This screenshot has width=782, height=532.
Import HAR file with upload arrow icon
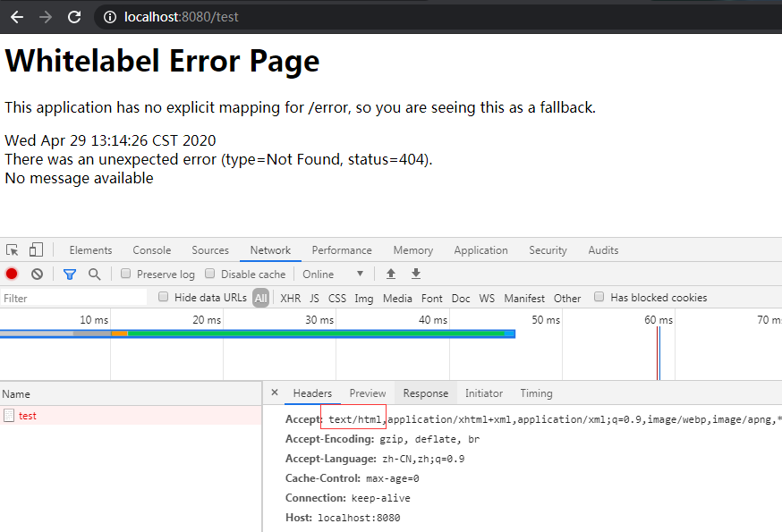coord(391,274)
